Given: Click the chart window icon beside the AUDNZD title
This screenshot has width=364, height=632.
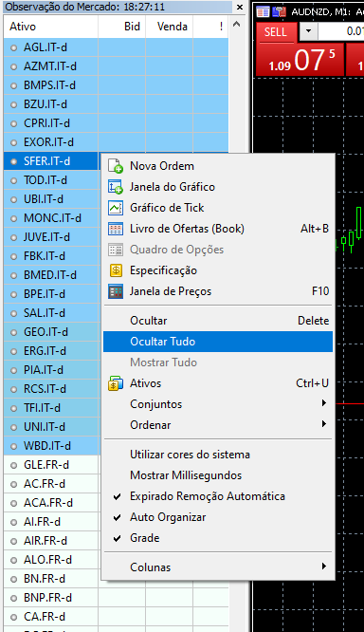Looking at the screenshot, I should 263,12.
